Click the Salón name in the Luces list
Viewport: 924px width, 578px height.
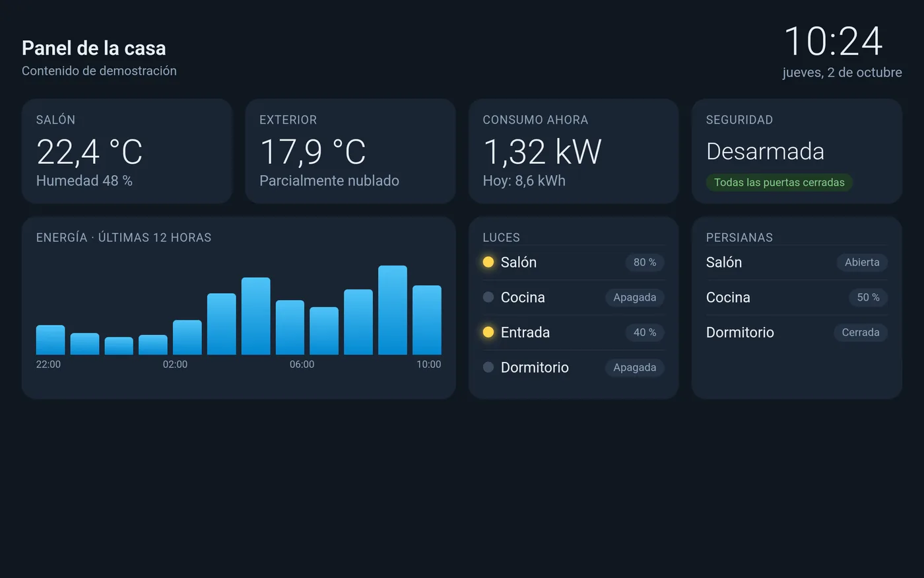coord(519,262)
